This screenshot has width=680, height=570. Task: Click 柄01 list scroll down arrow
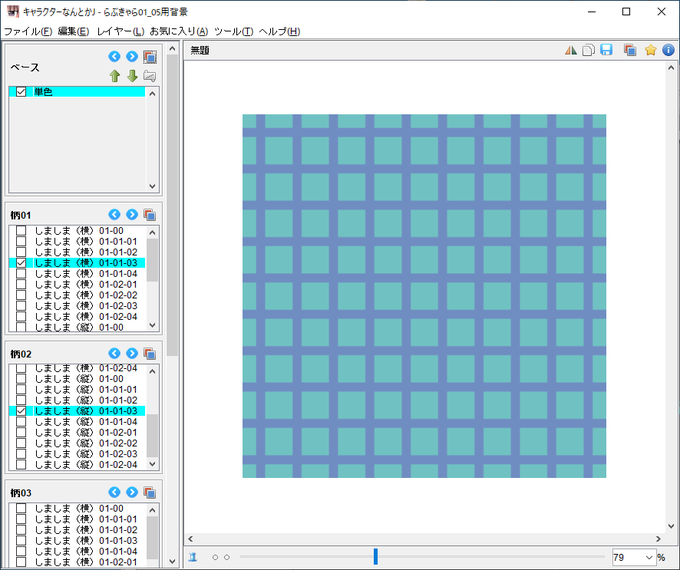pos(152,325)
